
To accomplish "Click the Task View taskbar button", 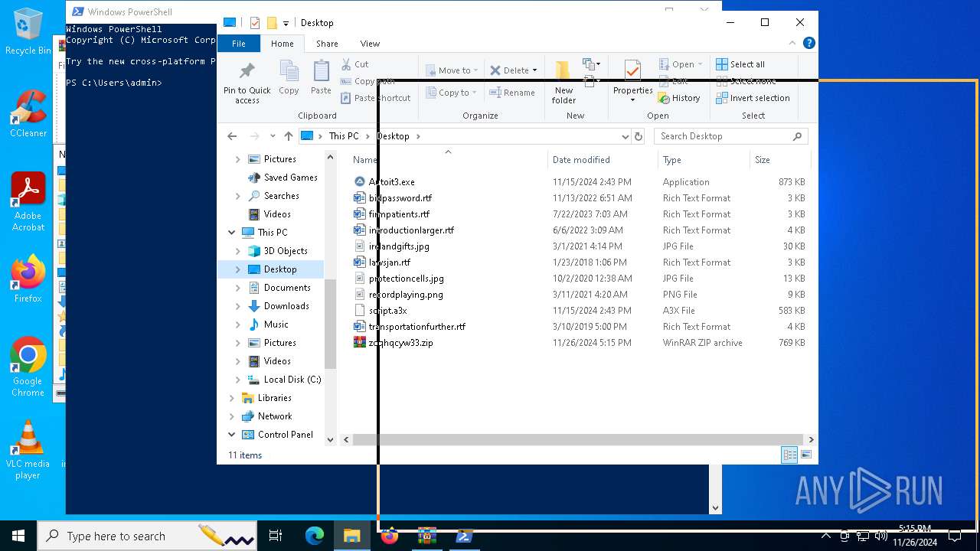I will click(x=276, y=536).
